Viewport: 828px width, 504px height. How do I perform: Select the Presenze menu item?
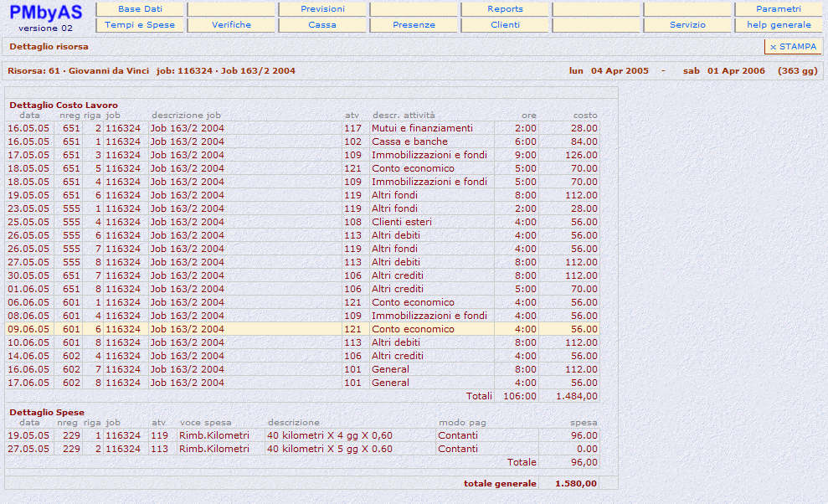(414, 25)
